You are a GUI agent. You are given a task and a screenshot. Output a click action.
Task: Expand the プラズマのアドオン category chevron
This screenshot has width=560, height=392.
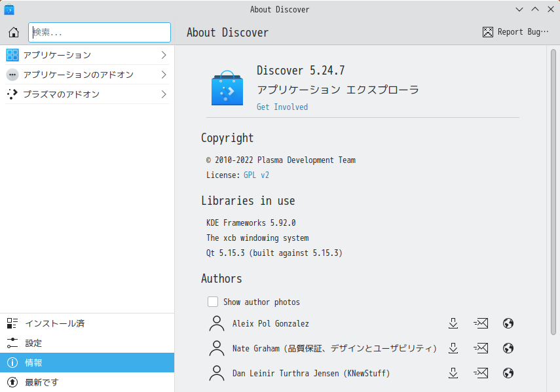tap(165, 94)
